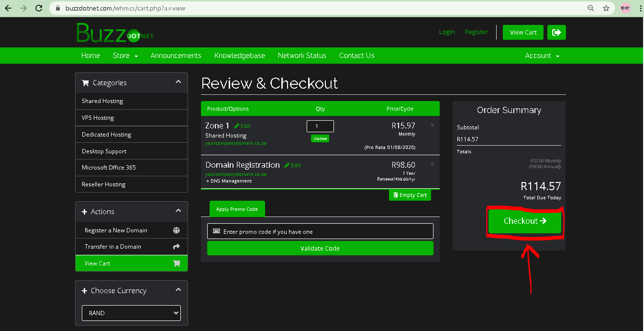Remove Domain Registration item with X icon
This screenshot has height=331, width=644.
[433, 164]
